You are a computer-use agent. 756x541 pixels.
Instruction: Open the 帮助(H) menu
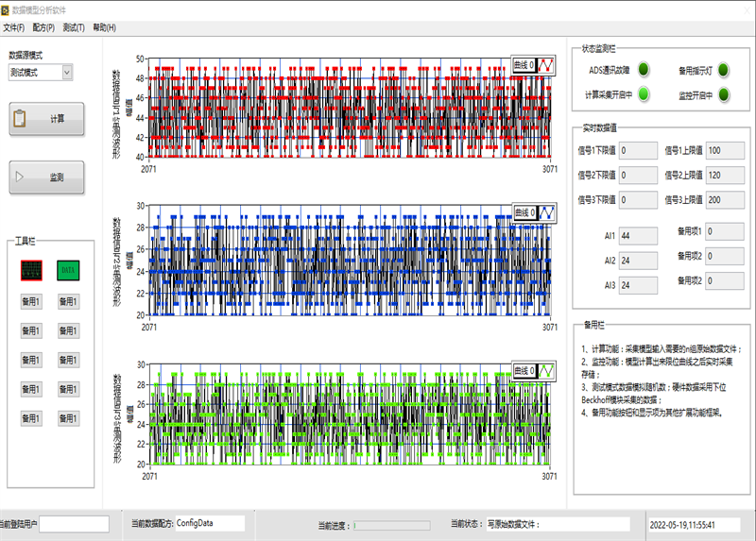click(x=104, y=27)
